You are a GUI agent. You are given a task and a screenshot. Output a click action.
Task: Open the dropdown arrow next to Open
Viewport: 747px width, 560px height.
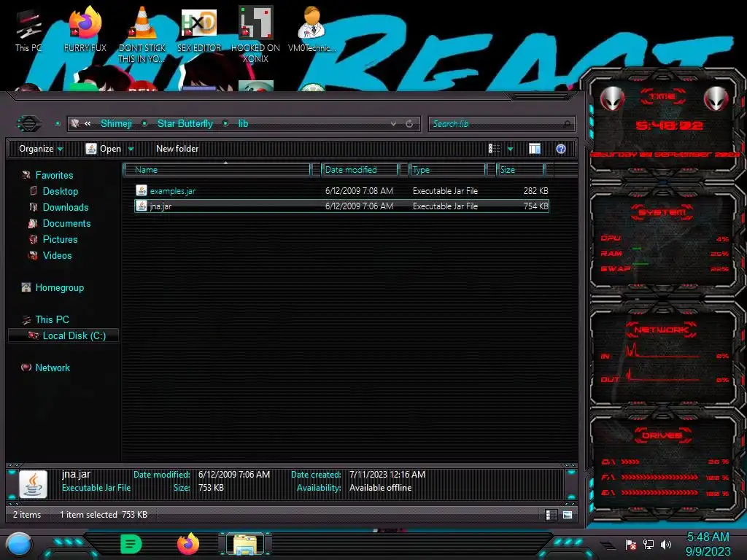131,149
